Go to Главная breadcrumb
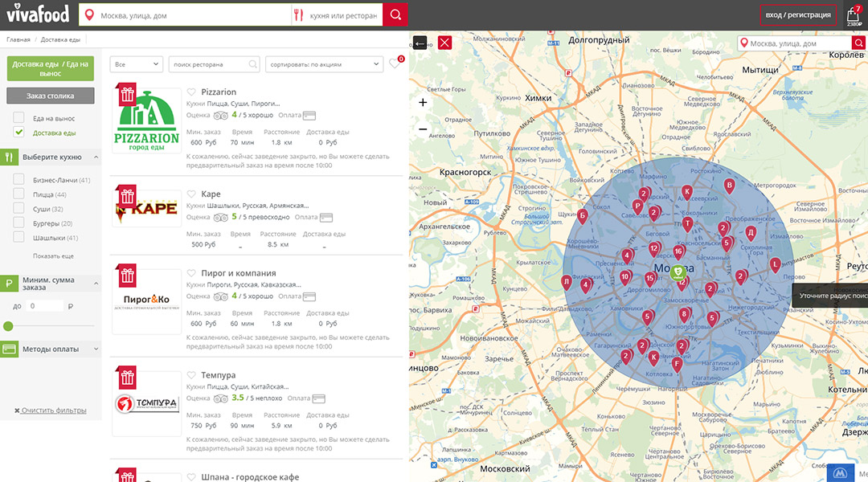The width and height of the screenshot is (868, 482). (18, 40)
